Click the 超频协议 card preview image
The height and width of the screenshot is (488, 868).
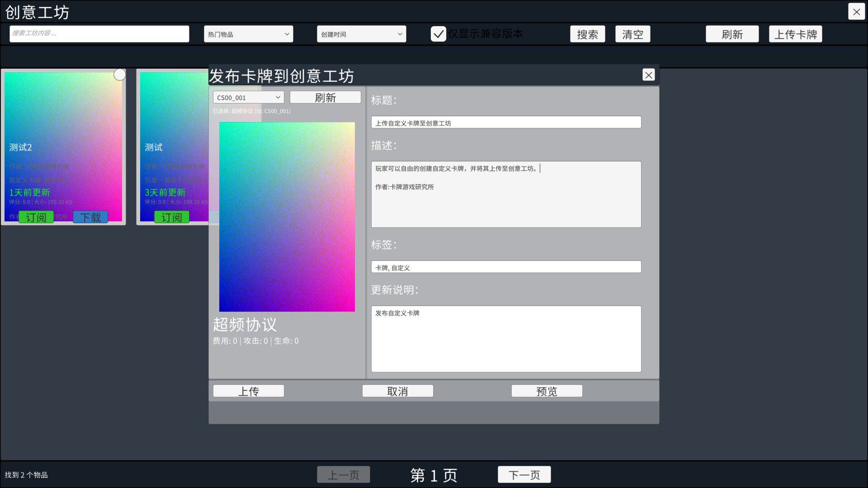tap(287, 217)
